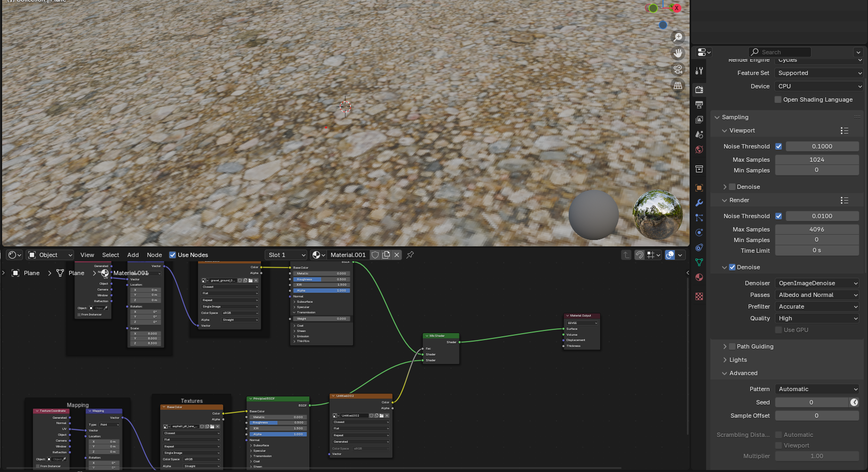Open the Add menu in node editor
The height and width of the screenshot is (472, 868).
pyautogui.click(x=133, y=255)
